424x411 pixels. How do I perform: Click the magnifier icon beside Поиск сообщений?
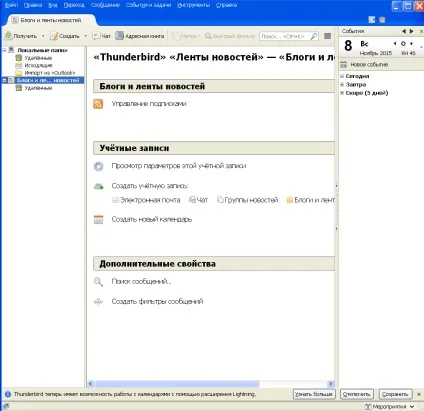pos(98,282)
